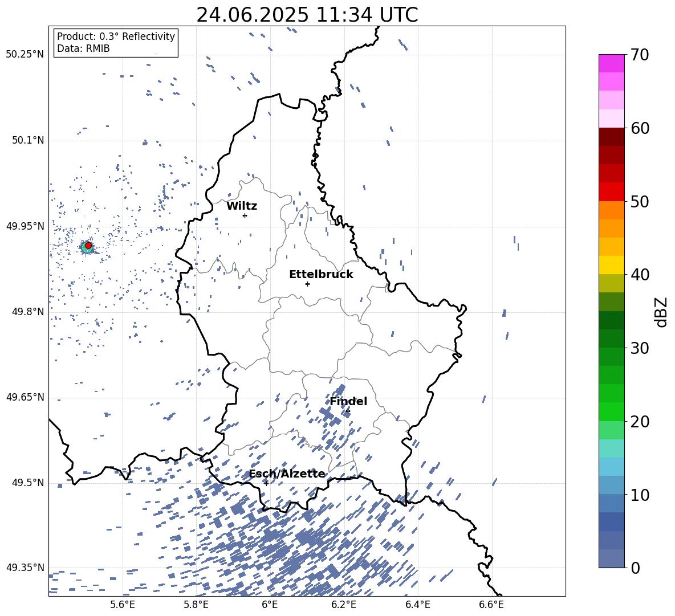Click the orange swatch just below 50
The height and width of the screenshot is (616, 675).
click(x=611, y=210)
